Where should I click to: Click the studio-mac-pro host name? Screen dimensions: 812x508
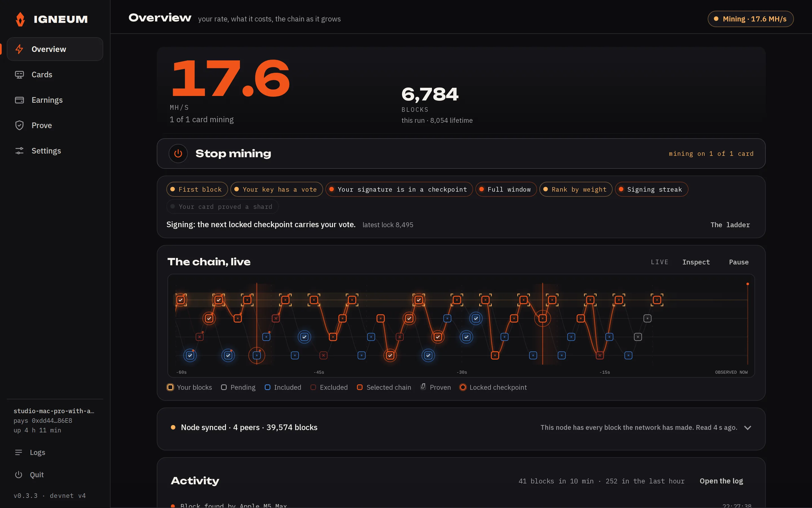54,411
